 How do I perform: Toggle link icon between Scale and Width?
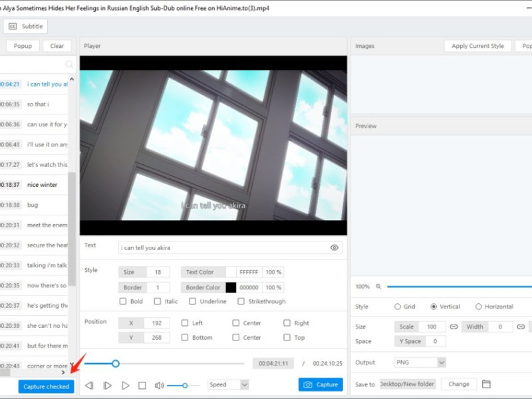[x=454, y=327]
